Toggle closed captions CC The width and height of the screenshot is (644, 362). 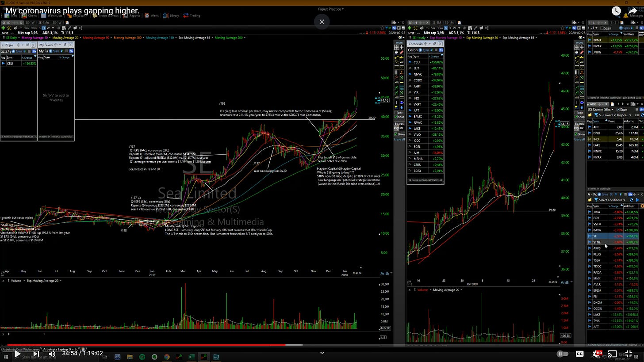(x=579, y=354)
